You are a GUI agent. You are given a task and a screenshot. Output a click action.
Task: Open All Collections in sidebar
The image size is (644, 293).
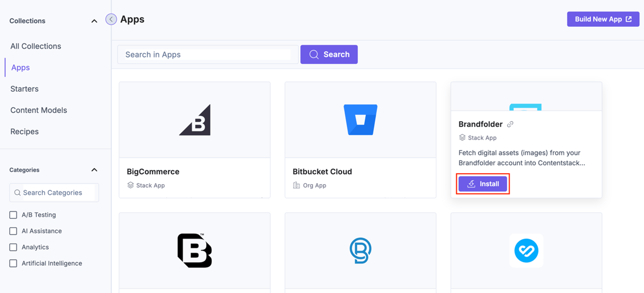pos(36,46)
